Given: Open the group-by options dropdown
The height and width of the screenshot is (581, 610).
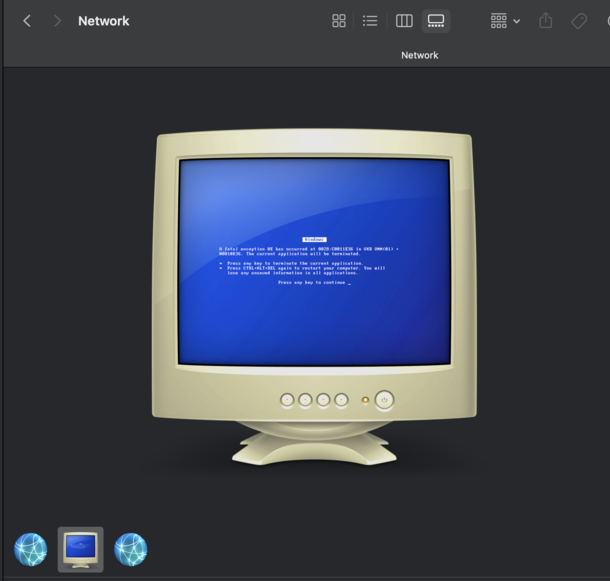Looking at the screenshot, I should [x=505, y=21].
